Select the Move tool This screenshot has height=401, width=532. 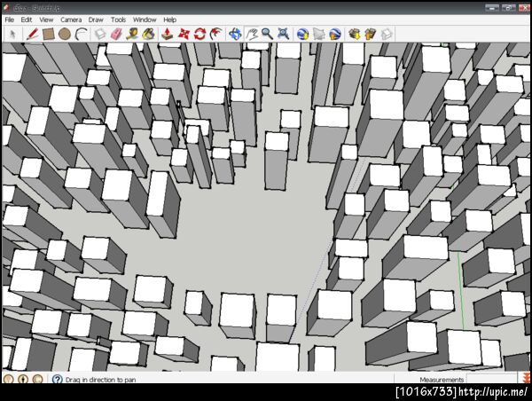184,34
